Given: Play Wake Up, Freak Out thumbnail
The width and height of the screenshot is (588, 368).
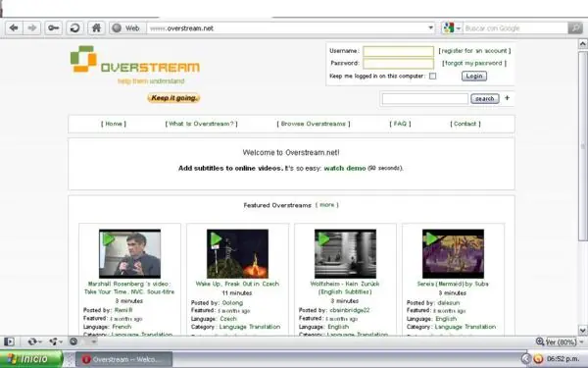Looking at the screenshot, I should pos(237,253).
